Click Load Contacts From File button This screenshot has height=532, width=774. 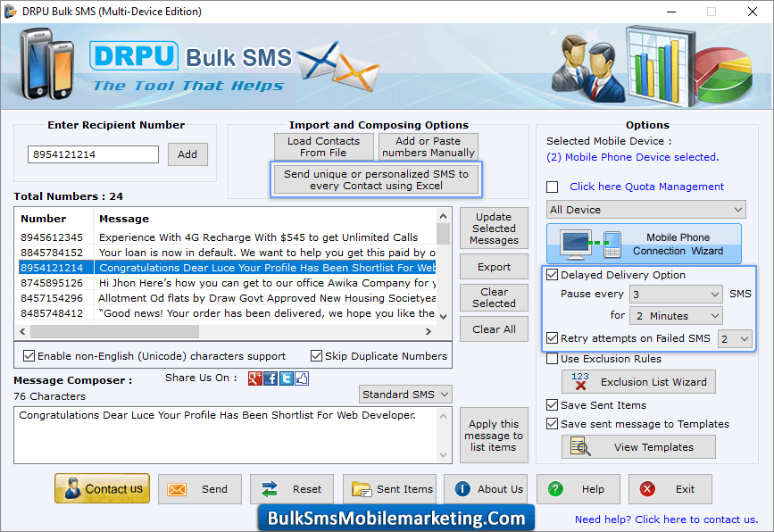(324, 146)
